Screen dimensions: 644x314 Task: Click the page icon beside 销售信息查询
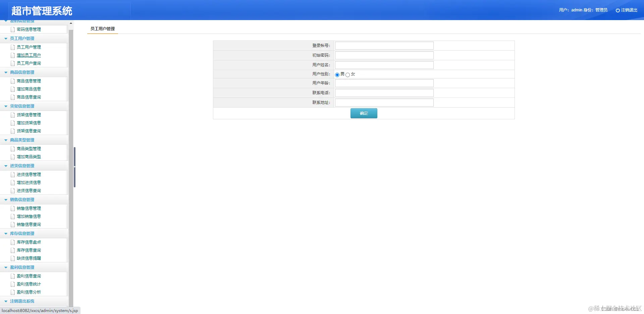(x=13, y=225)
